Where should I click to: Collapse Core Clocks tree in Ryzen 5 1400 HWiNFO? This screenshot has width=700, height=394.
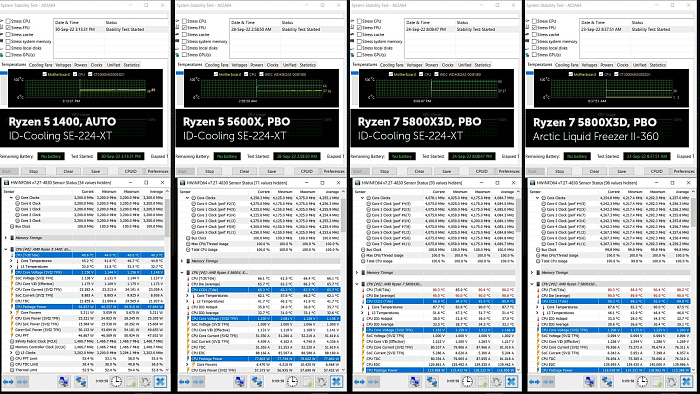click(12, 198)
